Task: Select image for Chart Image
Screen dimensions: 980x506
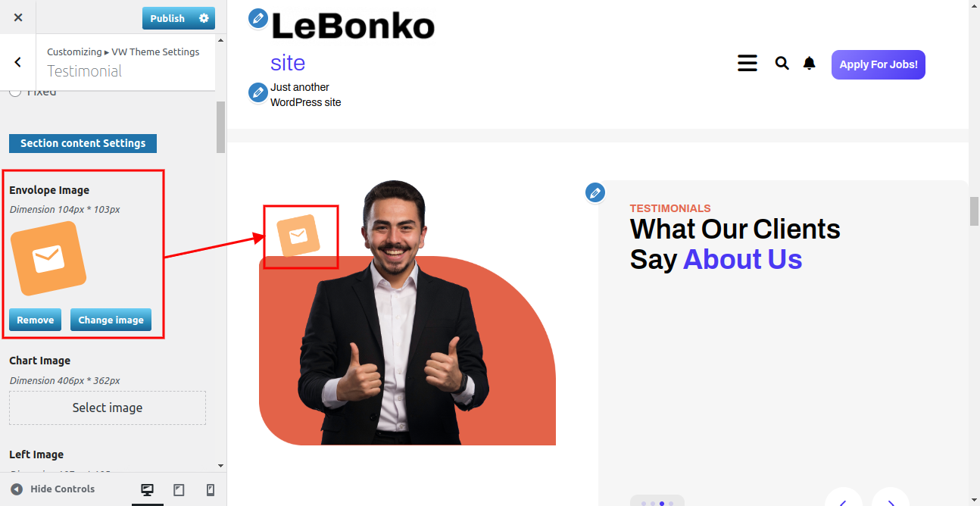Action: pyautogui.click(x=108, y=408)
